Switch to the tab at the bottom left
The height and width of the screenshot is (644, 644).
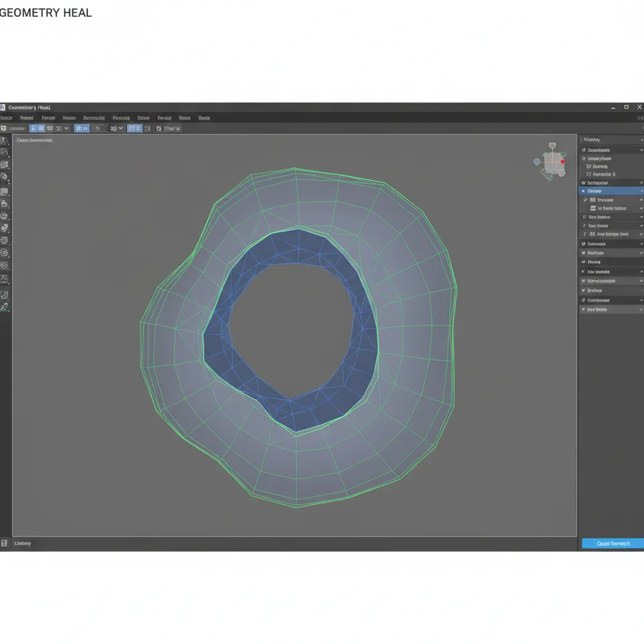23,543
